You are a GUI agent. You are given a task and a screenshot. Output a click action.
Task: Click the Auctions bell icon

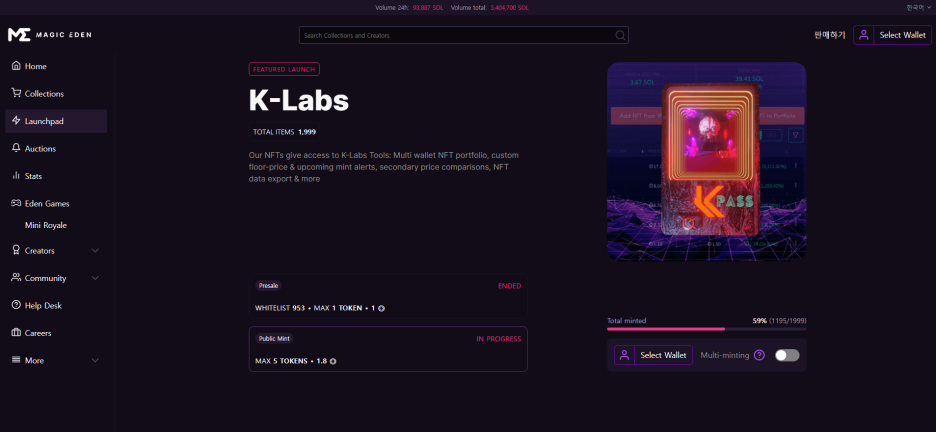(16, 148)
